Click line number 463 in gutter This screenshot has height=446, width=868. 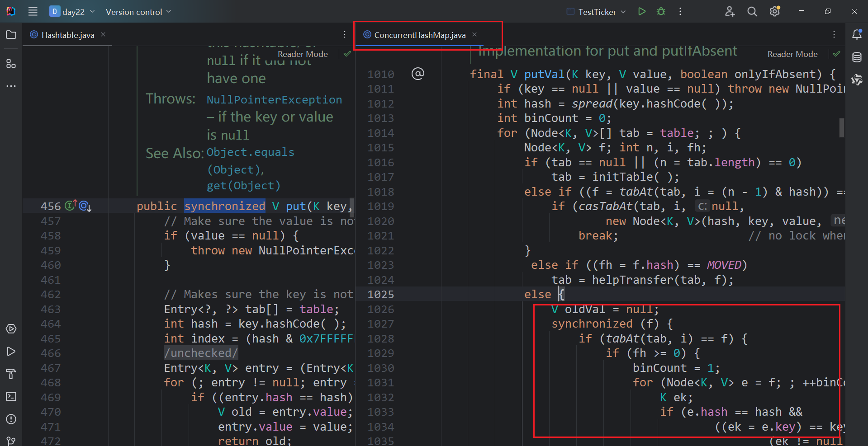pos(50,310)
